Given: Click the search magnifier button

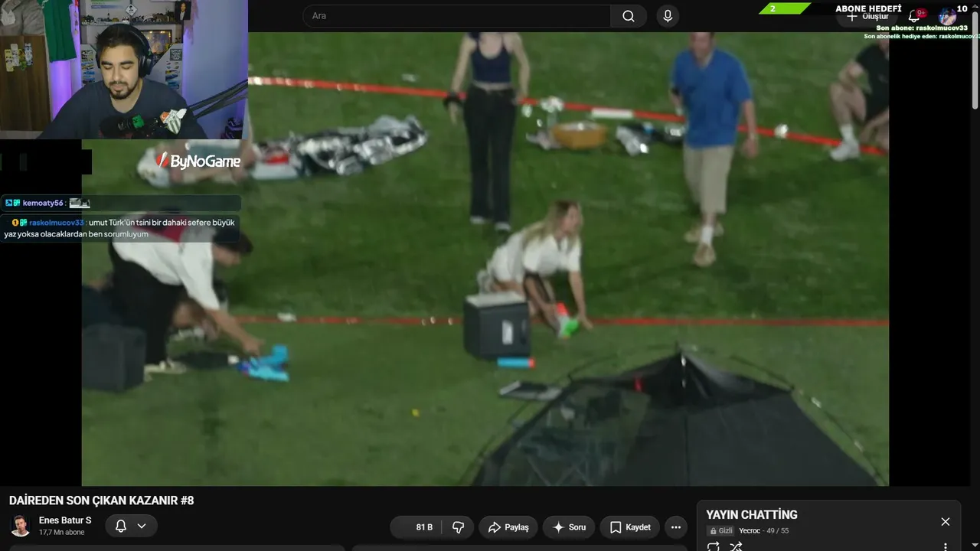Looking at the screenshot, I should pos(629,16).
